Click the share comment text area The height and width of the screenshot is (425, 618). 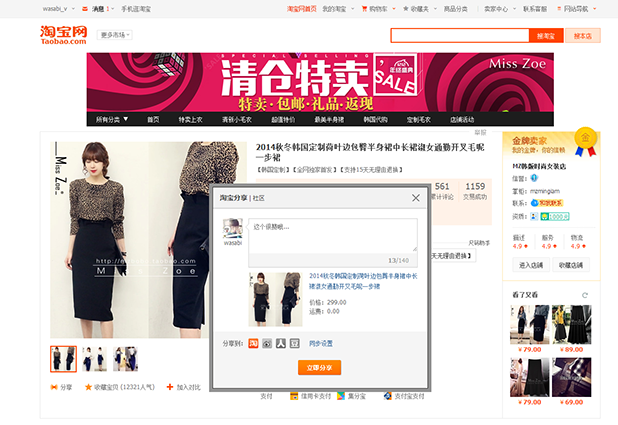[333, 235]
